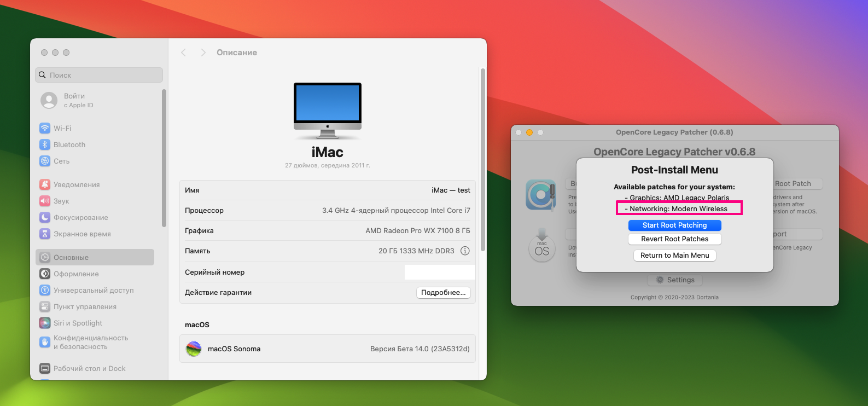Select the Рабочий стол и Dock icon
The height and width of the screenshot is (406, 868).
[45, 368]
